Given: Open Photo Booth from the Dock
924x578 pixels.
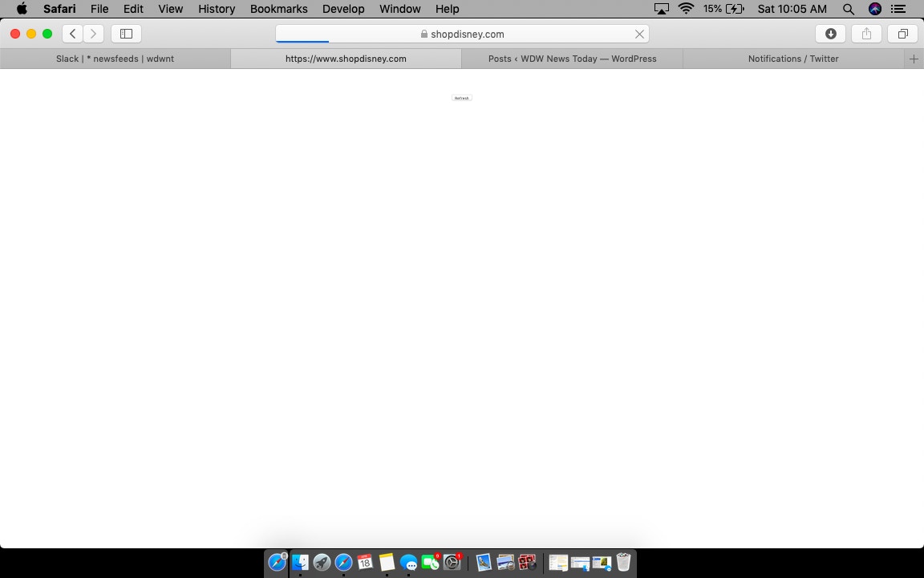Looking at the screenshot, I should point(527,563).
